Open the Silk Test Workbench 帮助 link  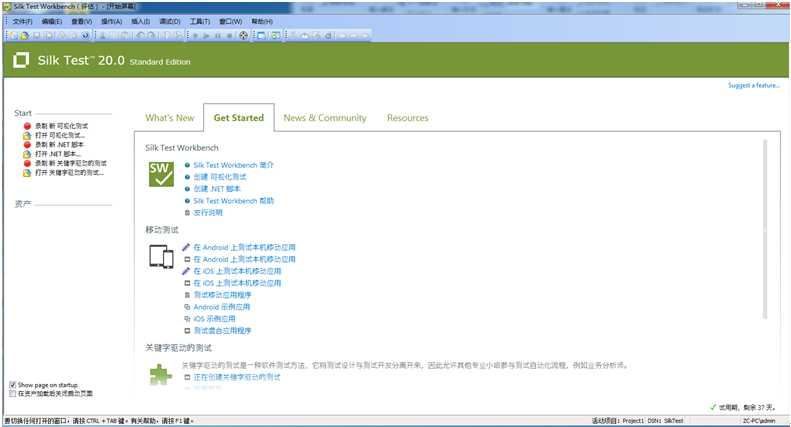point(233,201)
